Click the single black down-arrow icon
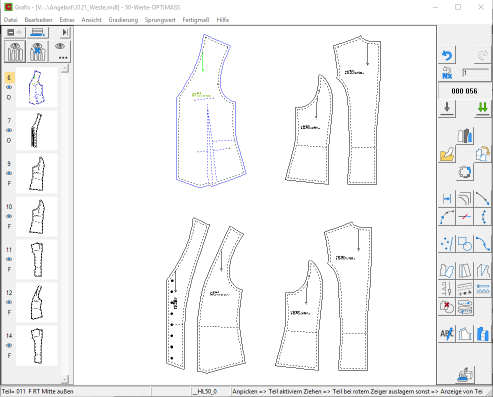This screenshot has width=493, height=397. [x=447, y=108]
